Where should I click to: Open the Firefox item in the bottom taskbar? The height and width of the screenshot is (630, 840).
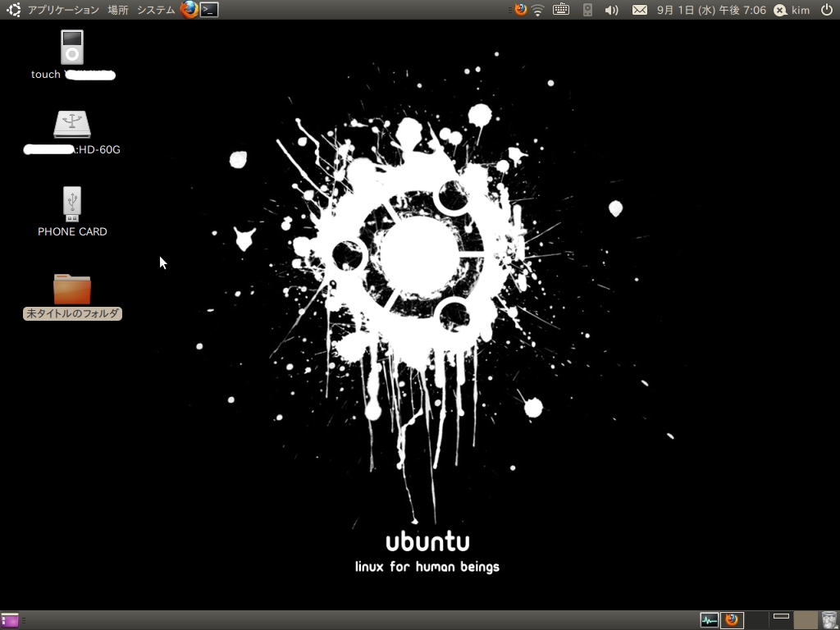pyautogui.click(x=732, y=620)
